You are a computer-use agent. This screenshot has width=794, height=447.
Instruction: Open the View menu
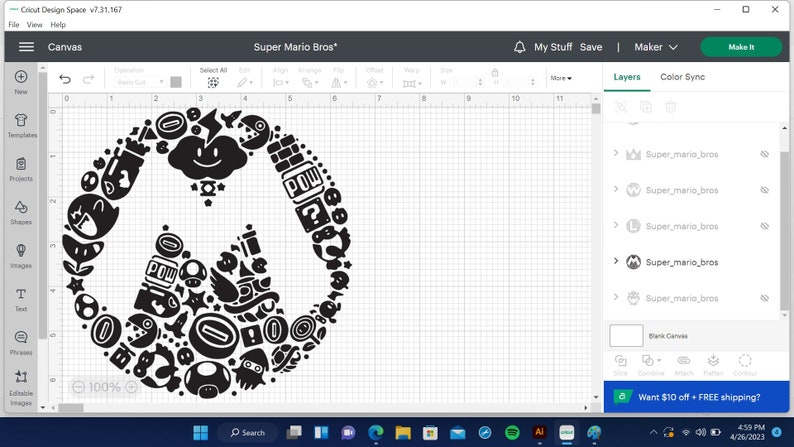[34, 24]
